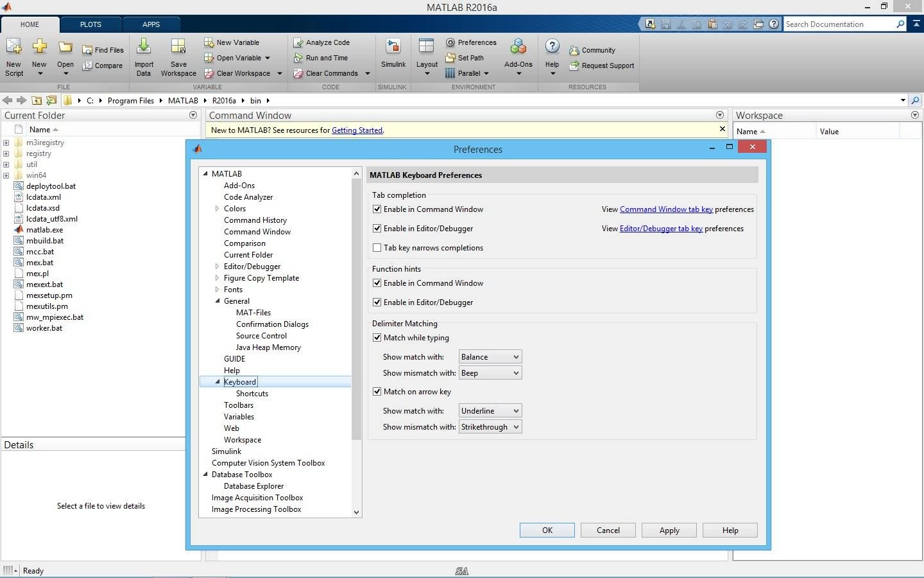Screen dimensions: 924x578
Task: Click preferences tree scroll down arrow
Action: click(357, 512)
